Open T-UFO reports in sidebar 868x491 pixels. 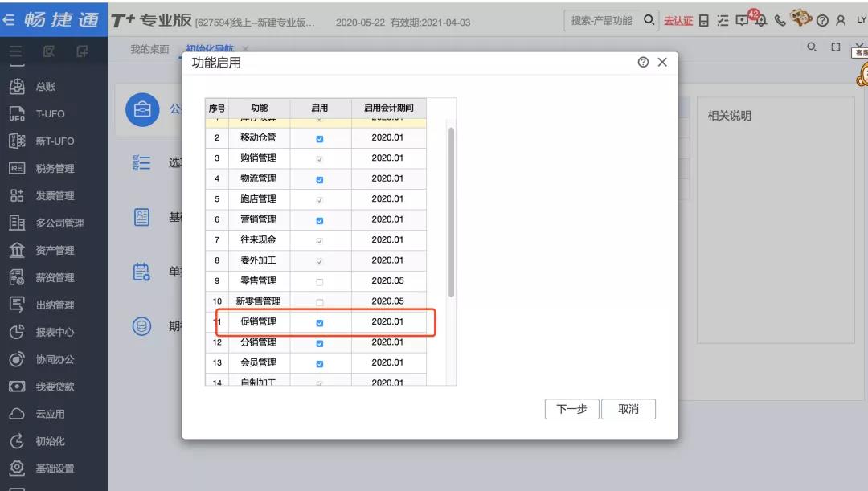(x=48, y=114)
